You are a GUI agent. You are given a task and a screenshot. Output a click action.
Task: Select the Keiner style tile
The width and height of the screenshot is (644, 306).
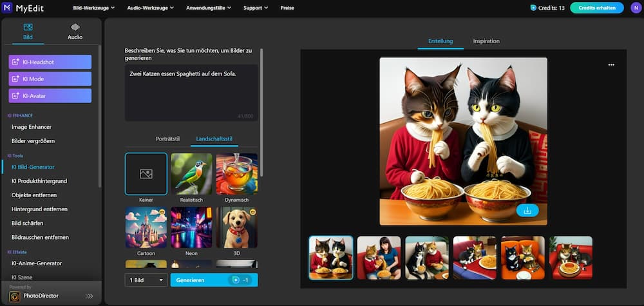146,174
